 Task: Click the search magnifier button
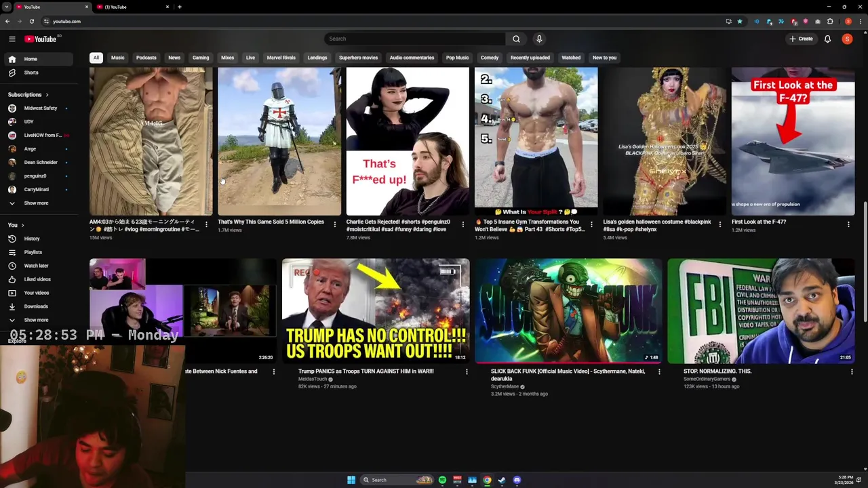pos(516,39)
